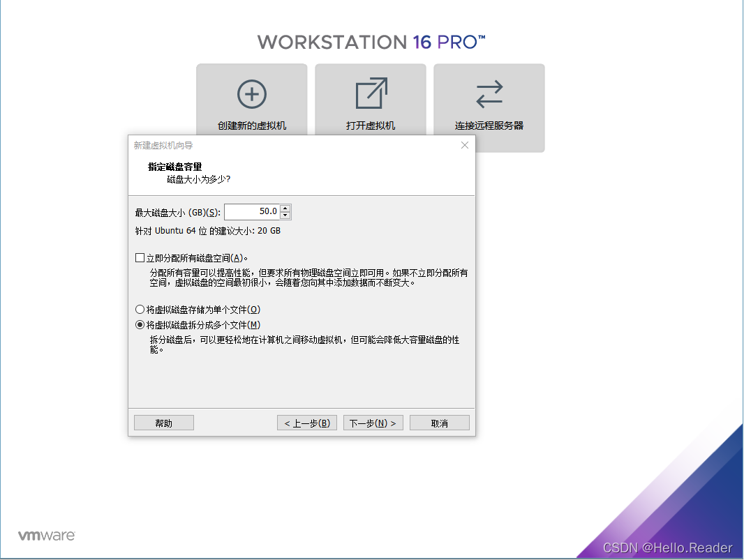Click the 新建虚拟机向导 dialog title
The width and height of the screenshot is (744, 560).
pyautogui.click(x=163, y=145)
